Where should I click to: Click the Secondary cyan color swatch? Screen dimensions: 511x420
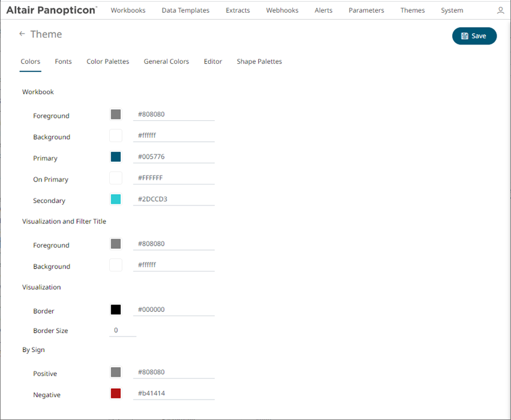[x=116, y=199]
